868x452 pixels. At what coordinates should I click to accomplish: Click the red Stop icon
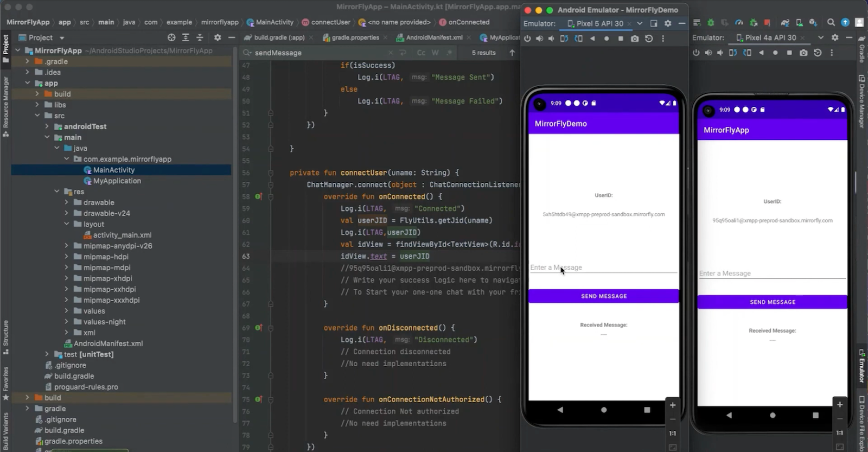click(767, 22)
